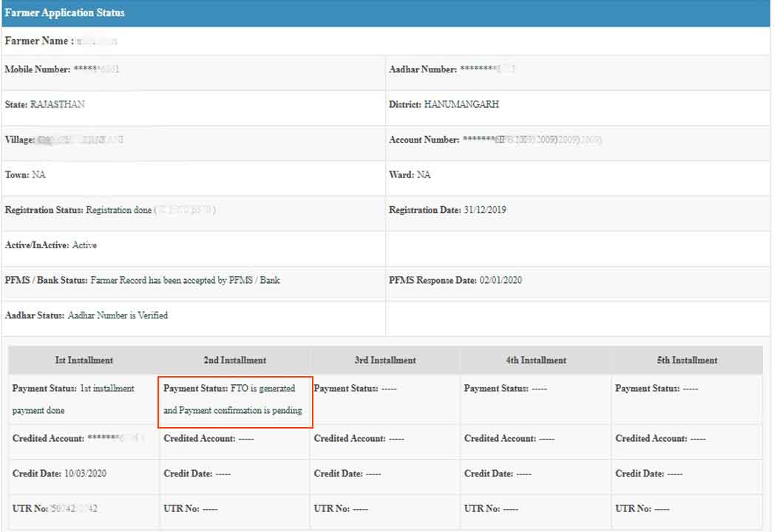Select the 3rd Installment column header

pyautogui.click(x=385, y=361)
